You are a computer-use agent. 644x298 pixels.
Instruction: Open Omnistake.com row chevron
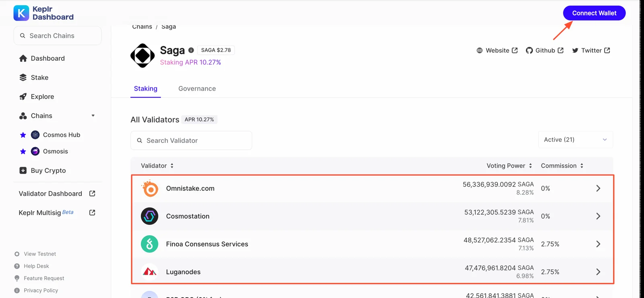[598, 188]
